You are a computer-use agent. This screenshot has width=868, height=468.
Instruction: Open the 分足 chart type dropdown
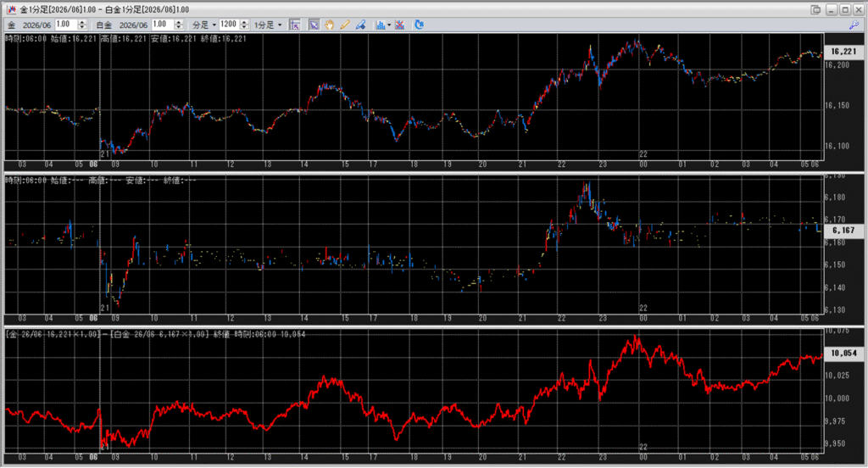coord(204,25)
